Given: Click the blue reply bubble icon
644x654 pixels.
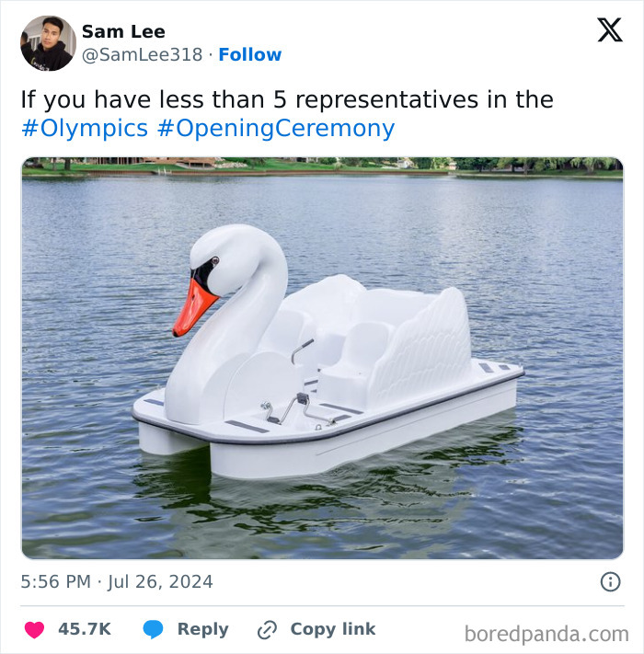Looking at the screenshot, I should pyautogui.click(x=153, y=629).
